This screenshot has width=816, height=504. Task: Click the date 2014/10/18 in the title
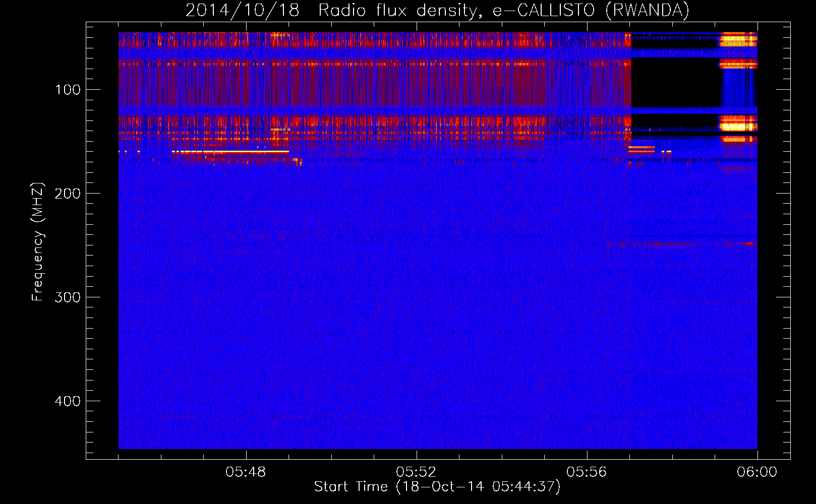[242, 10]
